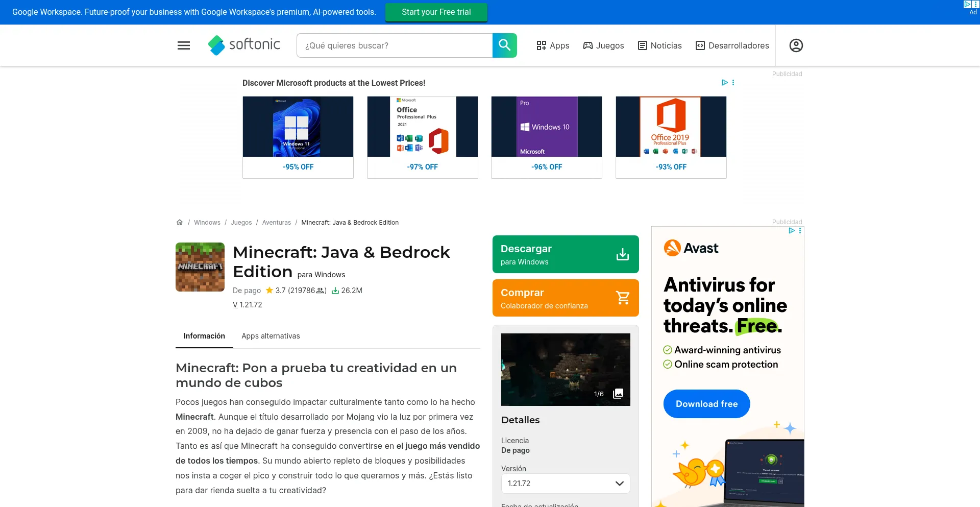Switch to the Apps alternativas tab
980x507 pixels.
point(271,336)
